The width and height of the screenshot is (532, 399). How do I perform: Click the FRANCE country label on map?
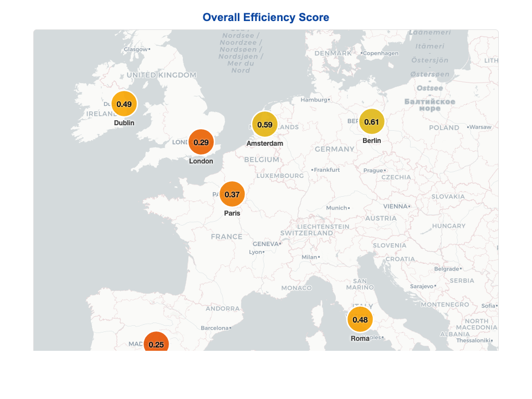click(227, 237)
